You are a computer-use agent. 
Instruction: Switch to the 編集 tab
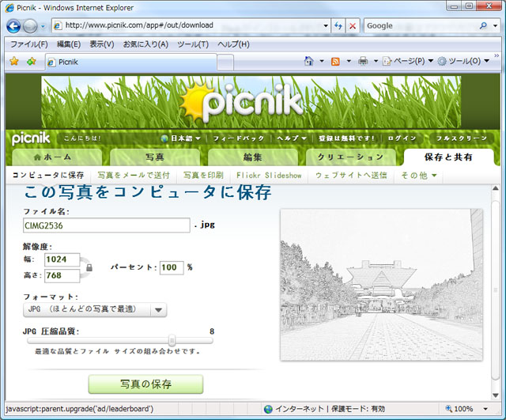coord(253,157)
